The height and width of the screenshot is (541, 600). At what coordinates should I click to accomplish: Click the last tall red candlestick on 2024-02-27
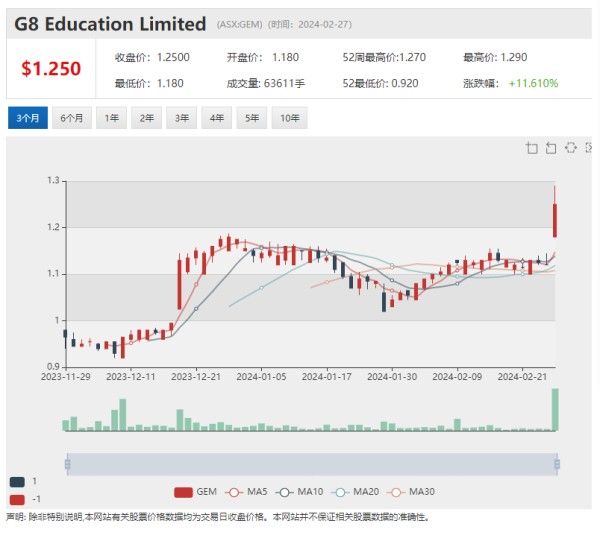tap(555, 220)
